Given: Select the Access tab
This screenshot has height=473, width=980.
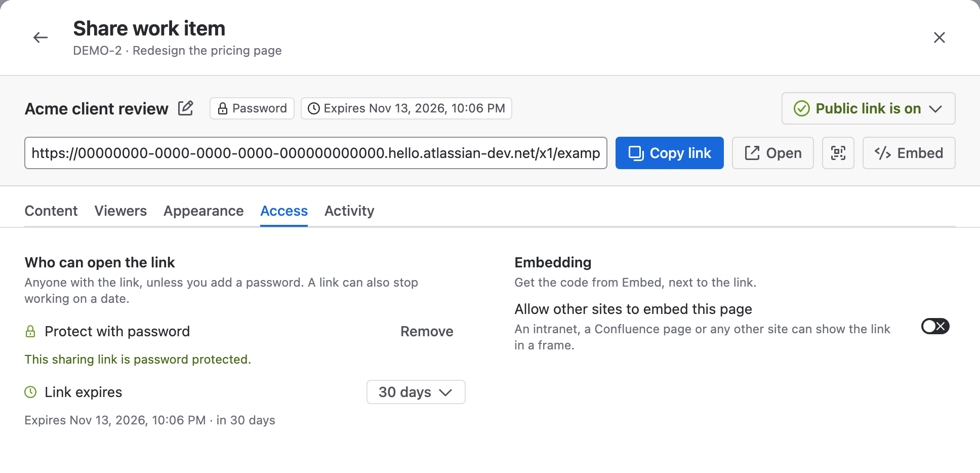Looking at the screenshot, I should tap(284, 211).
